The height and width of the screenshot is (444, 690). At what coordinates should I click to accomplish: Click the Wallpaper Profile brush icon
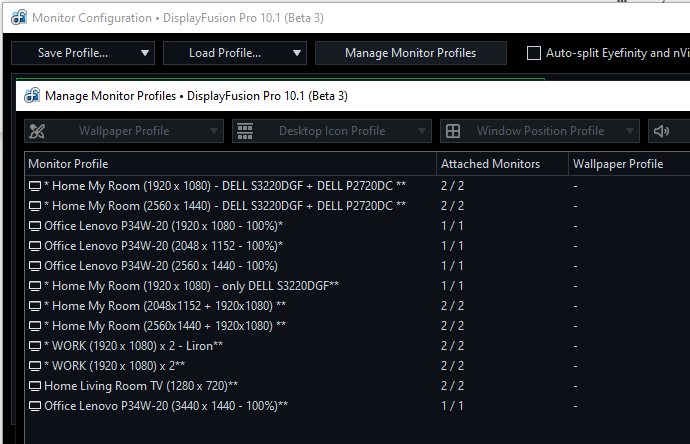[x=38, y=131]
